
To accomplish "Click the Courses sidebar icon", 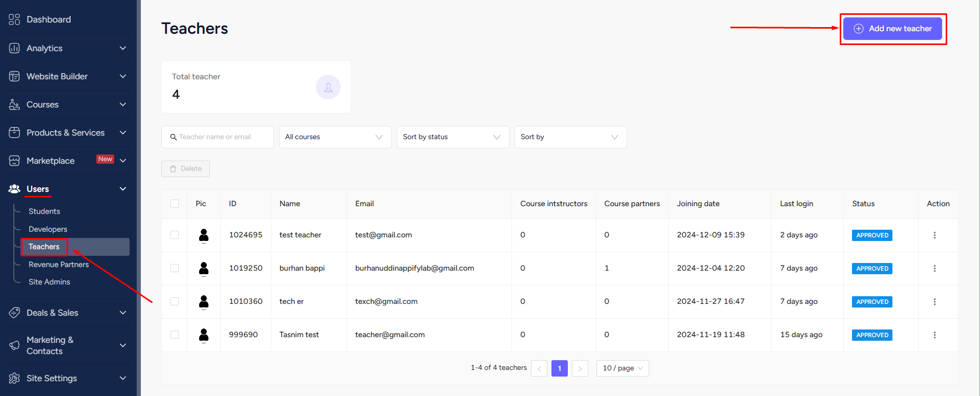I will tap(14, 104).
